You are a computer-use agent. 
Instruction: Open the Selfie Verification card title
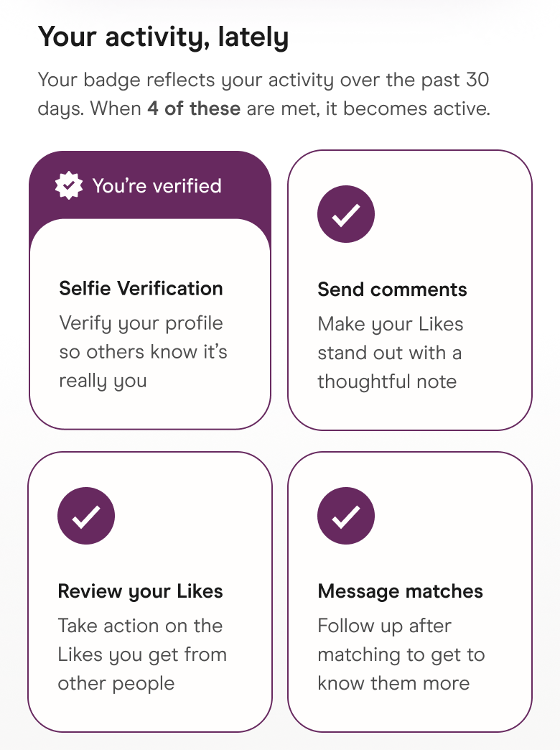(x=141, y=289)
